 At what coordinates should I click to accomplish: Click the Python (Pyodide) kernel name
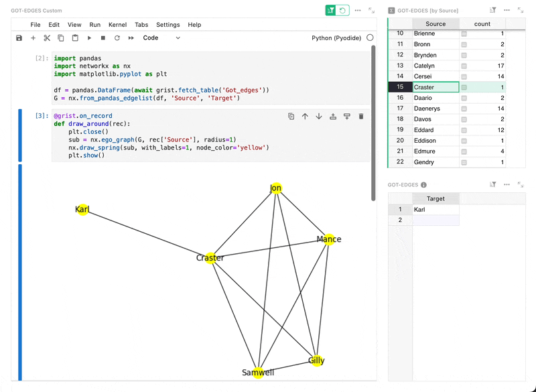(336, 38)
